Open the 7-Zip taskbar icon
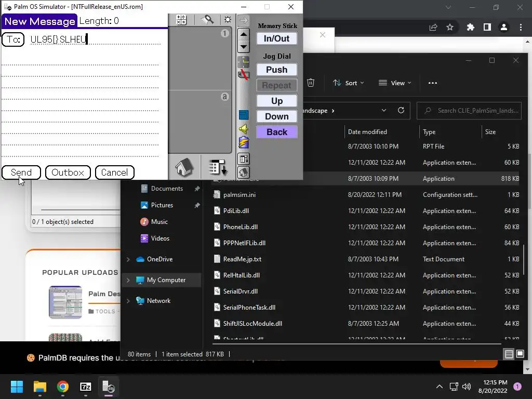 86,387
